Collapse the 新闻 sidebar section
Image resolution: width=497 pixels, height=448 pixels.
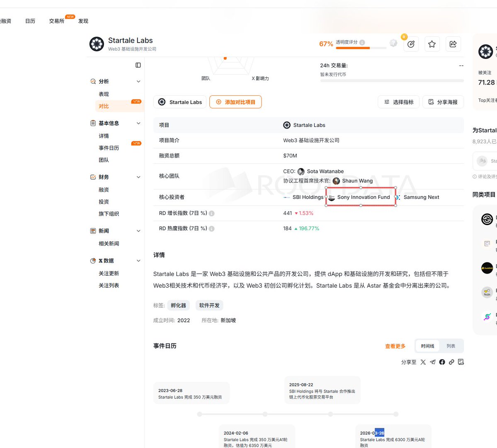tap(138, 231)
